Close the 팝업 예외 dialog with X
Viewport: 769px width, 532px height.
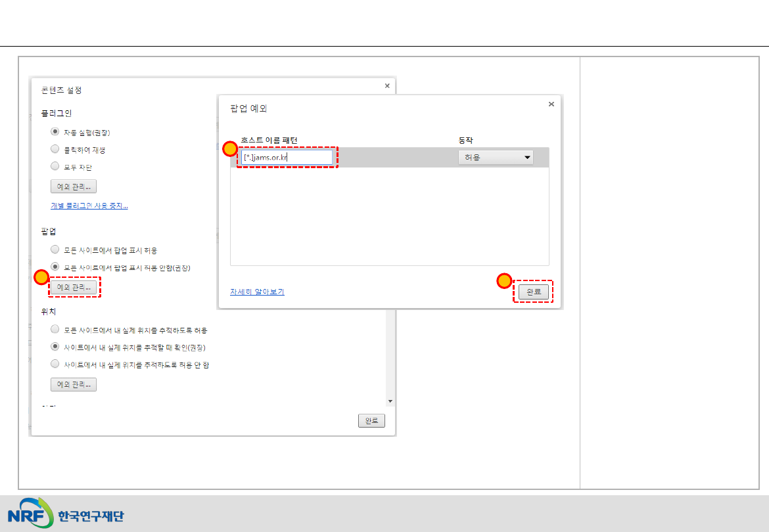point(551,104)
